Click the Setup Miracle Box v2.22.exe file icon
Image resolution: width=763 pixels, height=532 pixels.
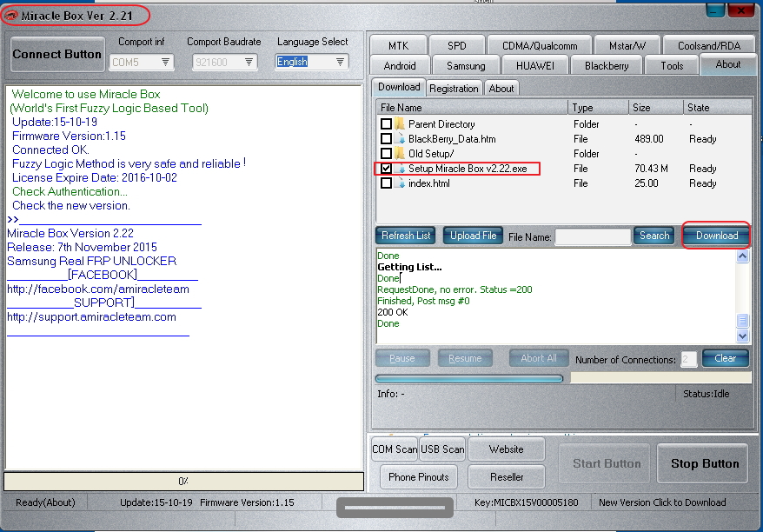400,169
